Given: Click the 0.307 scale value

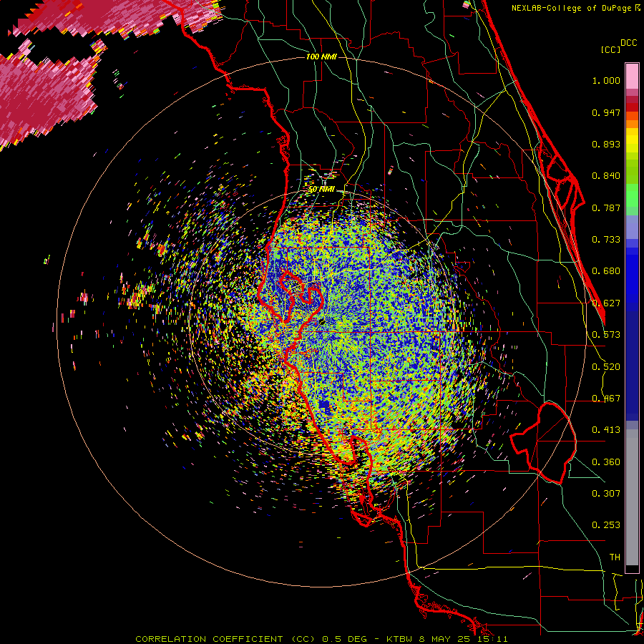Looking at the screenshot, I should tap(606, 494).
